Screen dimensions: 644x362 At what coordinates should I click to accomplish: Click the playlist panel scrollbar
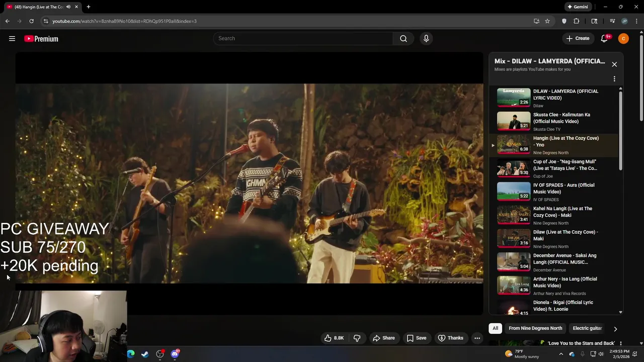(x=620, y=131)
